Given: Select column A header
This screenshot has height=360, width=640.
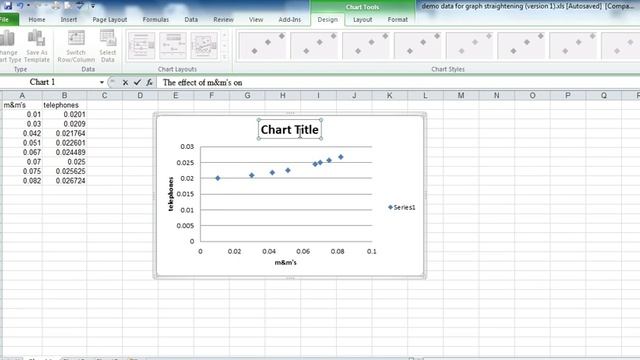Looking at the screenshot, I should 22,96.
